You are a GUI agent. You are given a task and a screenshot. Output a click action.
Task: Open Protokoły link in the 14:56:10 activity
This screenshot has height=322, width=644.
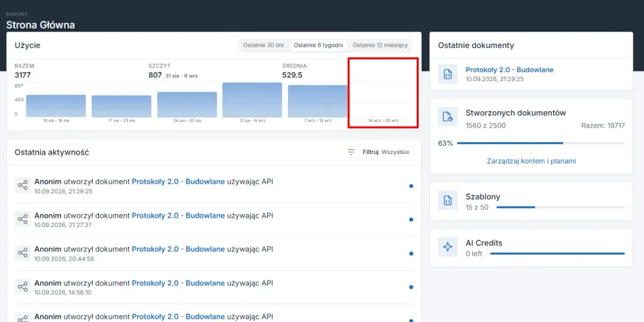click(x=178, y=283)
